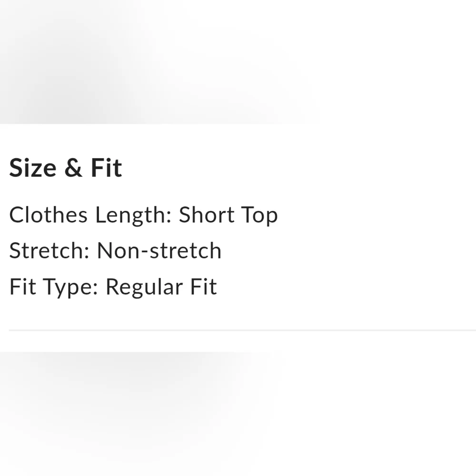Click the ampersand in the heading
This screenshot has width=476, height=476.
pos(73,169)
